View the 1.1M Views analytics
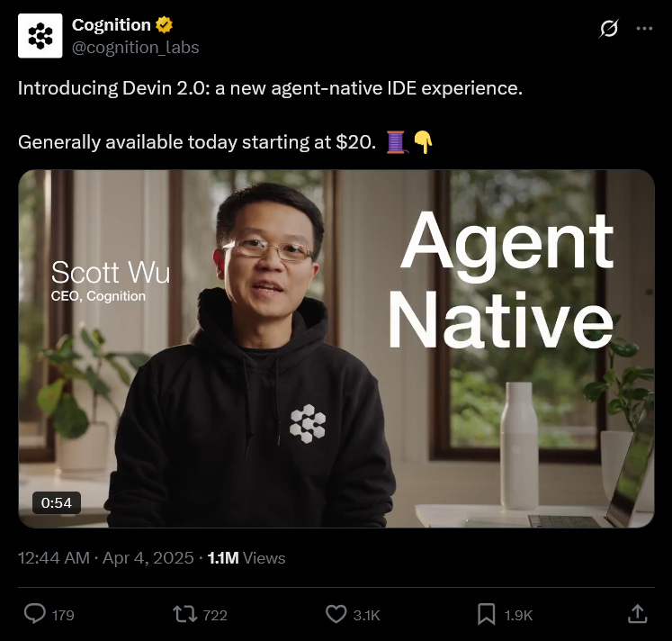Screen dimensions: 672x641 point(246,558)
